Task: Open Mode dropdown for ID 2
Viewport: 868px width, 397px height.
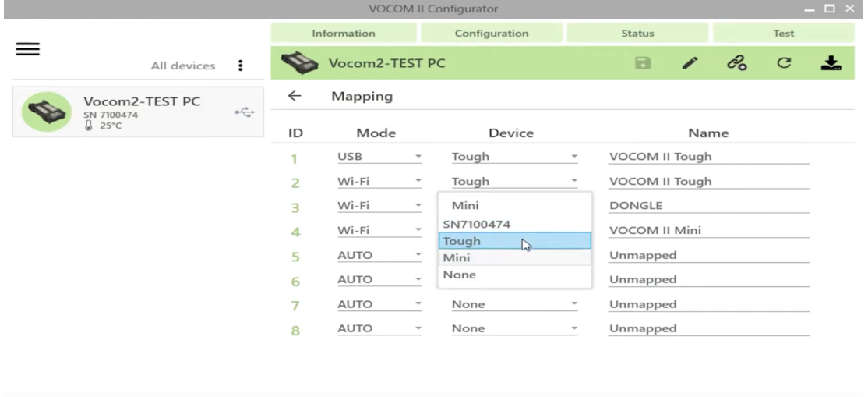Action: [379, 181]
